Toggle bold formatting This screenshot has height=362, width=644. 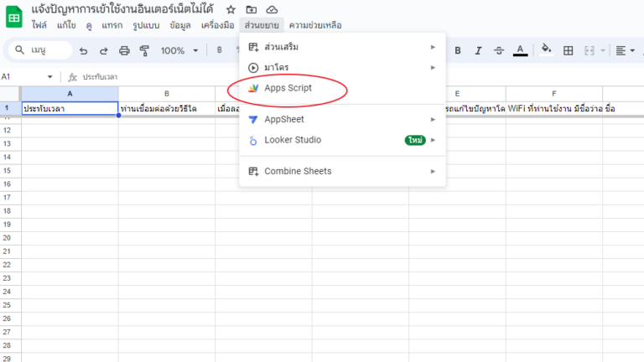coord(458,51)
